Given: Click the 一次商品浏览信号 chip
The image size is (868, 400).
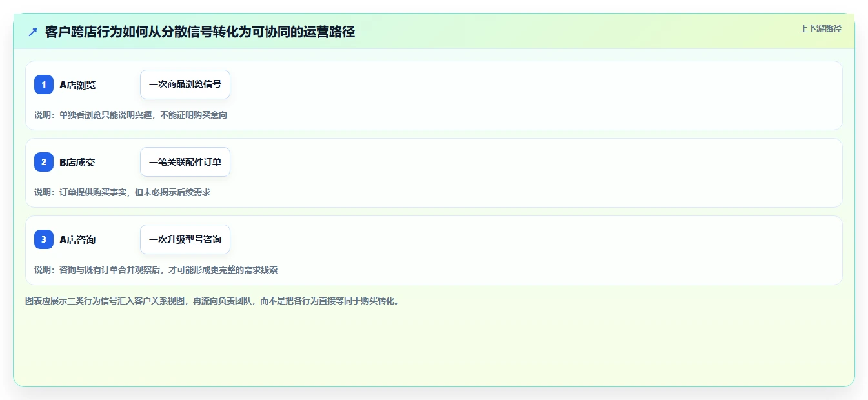Looking at the screenshot, I should [185, 85].
